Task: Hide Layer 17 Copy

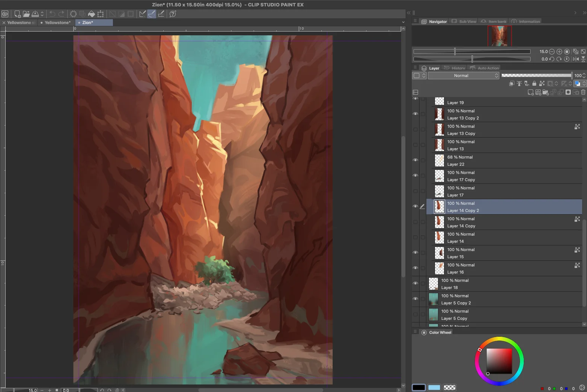Action: point(415,176)
